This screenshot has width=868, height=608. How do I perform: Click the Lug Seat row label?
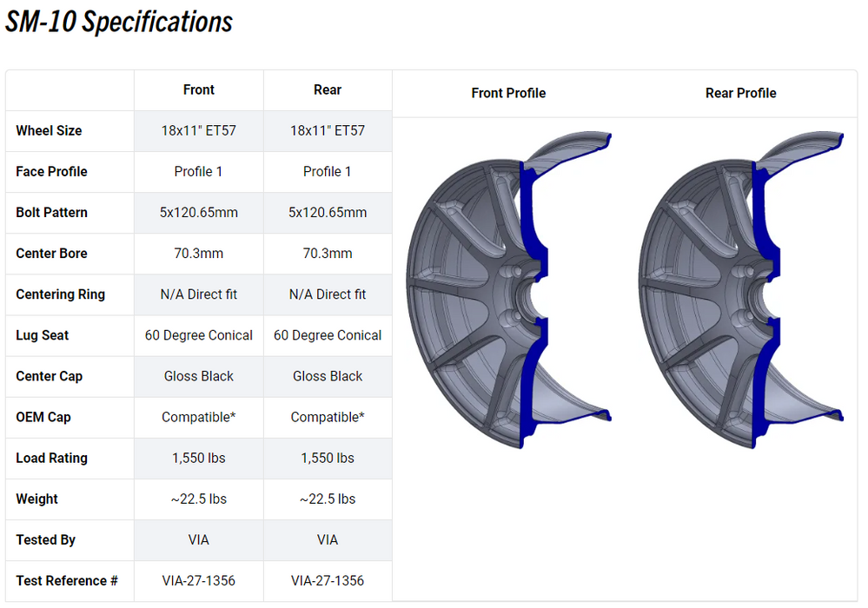point(43,335)
